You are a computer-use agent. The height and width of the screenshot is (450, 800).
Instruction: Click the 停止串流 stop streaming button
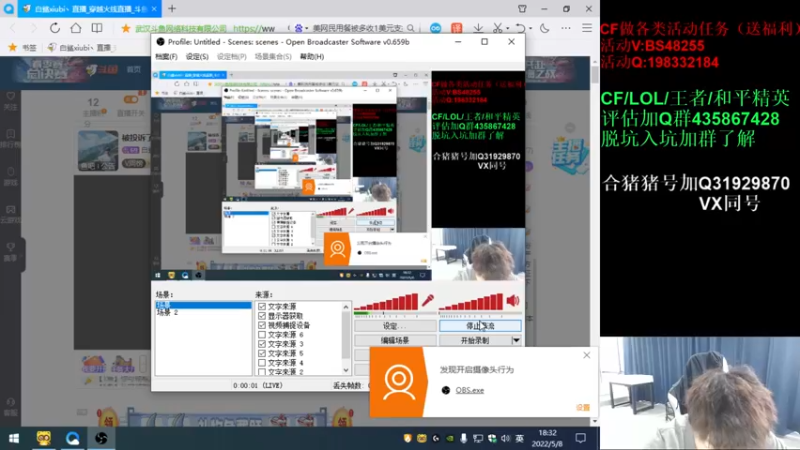tap(480, 326)
